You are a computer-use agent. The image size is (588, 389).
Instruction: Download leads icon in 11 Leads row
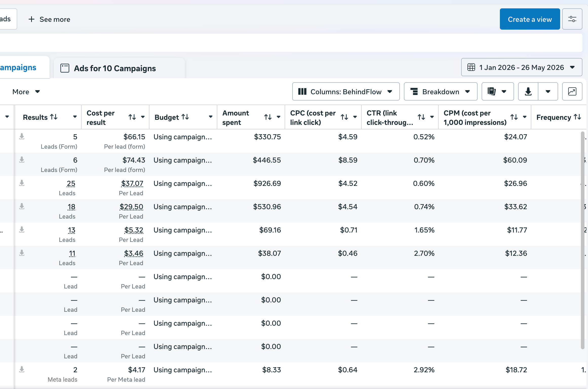pyautogui.click(x=22, y=253)
